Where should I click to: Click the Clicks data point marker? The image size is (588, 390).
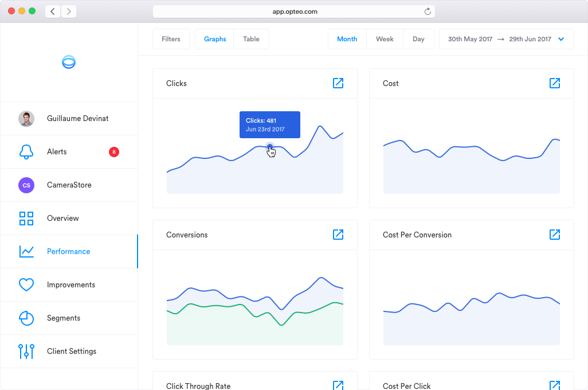point(269,146)
